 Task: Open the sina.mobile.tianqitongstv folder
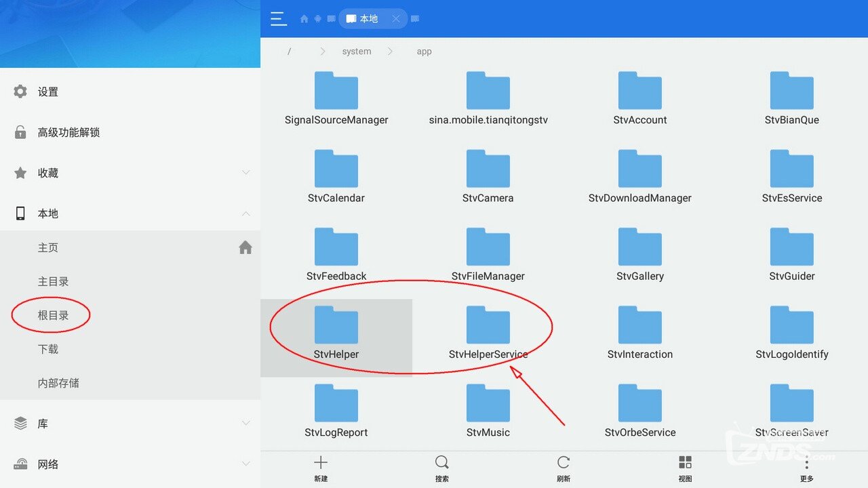[488, 98]
